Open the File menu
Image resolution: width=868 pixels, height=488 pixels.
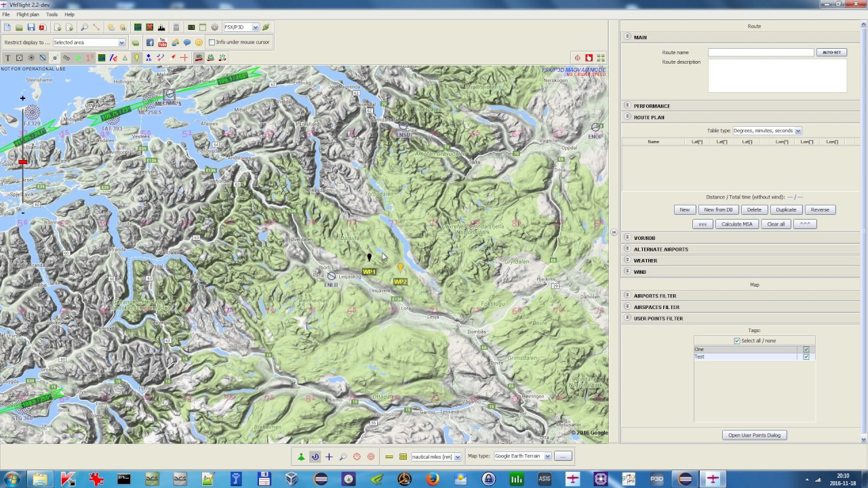click(x=6, y=14)
